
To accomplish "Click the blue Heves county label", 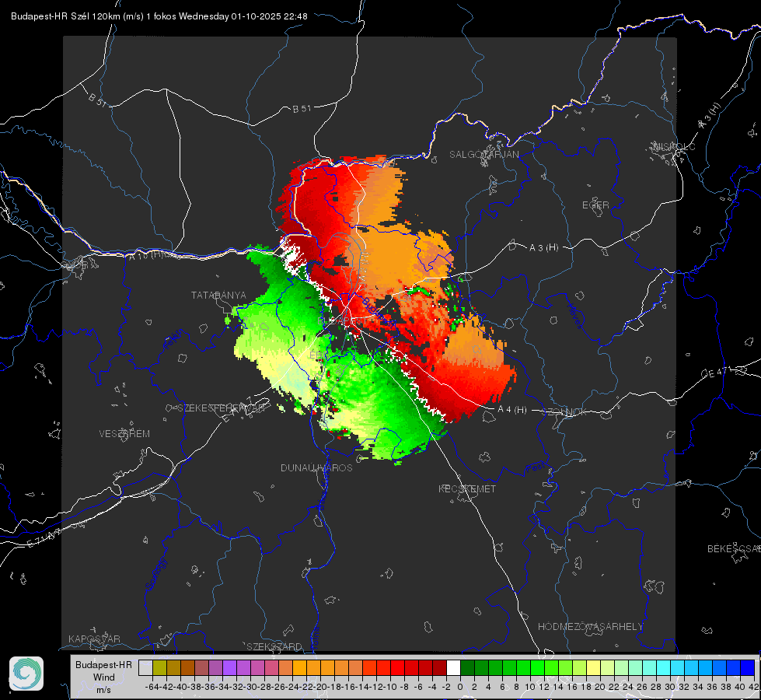I will coord(574,317).
